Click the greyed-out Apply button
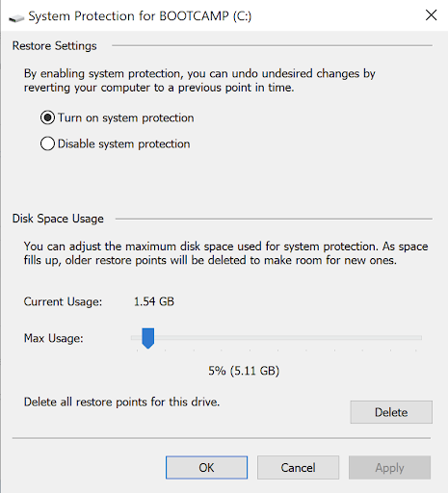 [x=389, y=468]
